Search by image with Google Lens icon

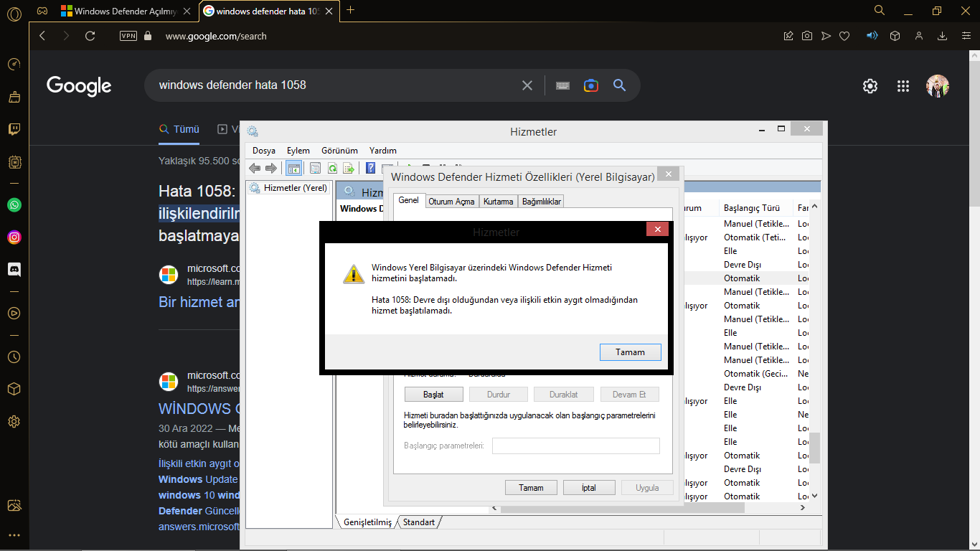(591, 85)
